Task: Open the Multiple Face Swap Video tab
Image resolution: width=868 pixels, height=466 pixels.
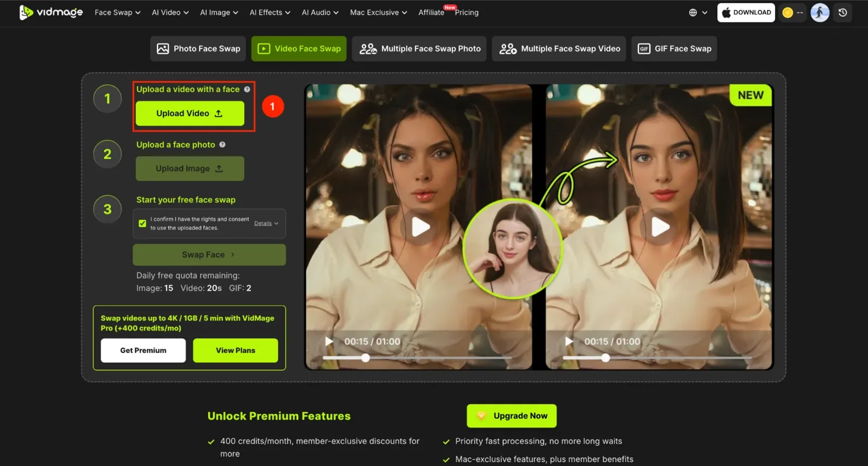Action: pos(559,49)
